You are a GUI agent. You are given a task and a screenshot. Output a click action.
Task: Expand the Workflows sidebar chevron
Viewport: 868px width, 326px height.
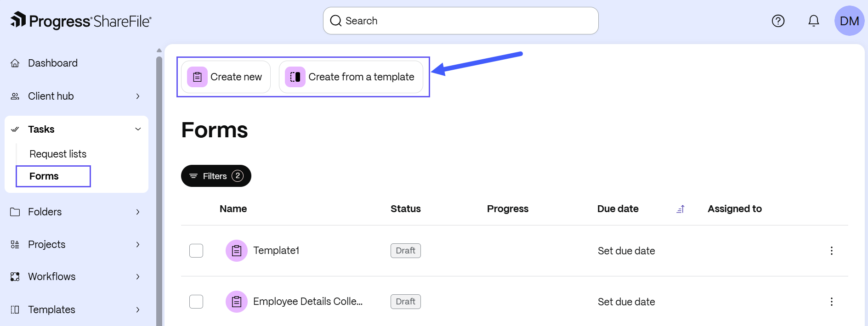click(x=138, y=276)
